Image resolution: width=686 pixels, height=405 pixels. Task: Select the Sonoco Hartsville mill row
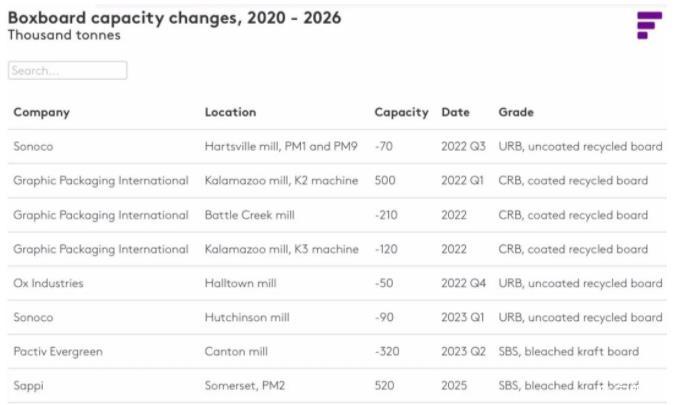pyautogui.click(x=337, y=147)
